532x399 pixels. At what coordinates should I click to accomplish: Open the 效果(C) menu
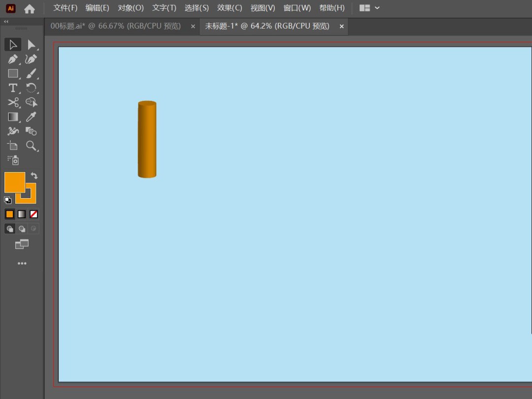(230, 8)
